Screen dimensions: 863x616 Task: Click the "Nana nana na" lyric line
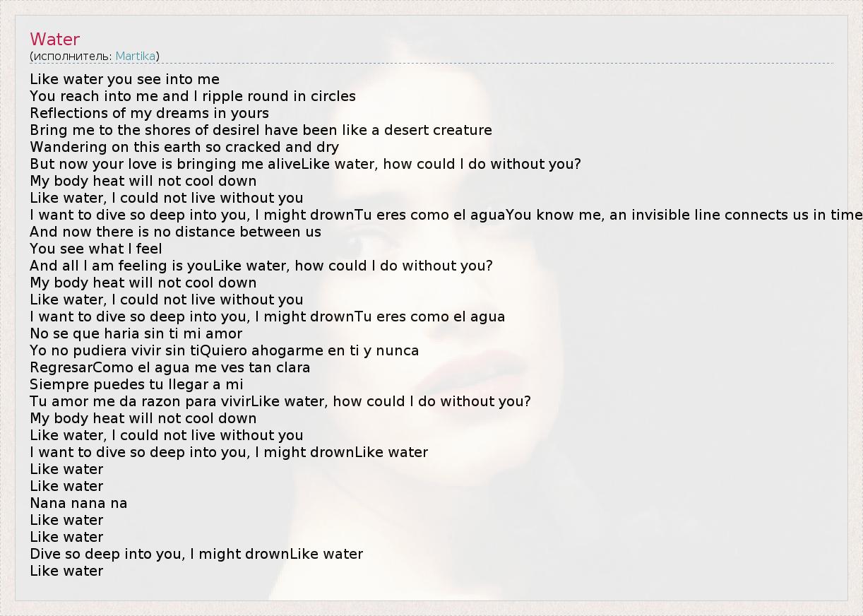click(x=78, y=503)
